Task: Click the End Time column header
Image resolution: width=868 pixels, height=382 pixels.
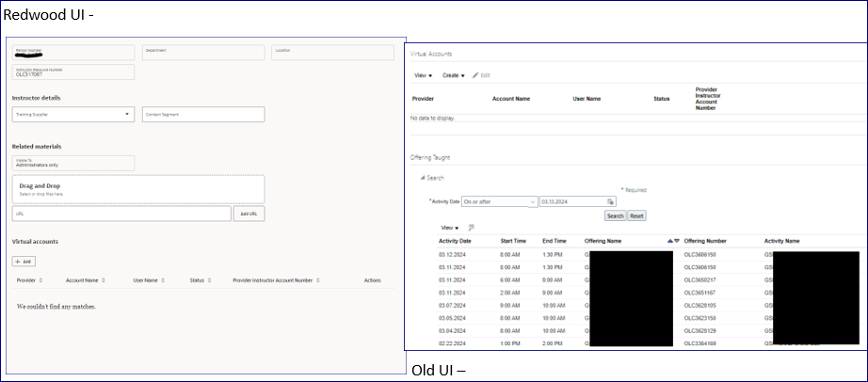Action: (x=555, y=242)
